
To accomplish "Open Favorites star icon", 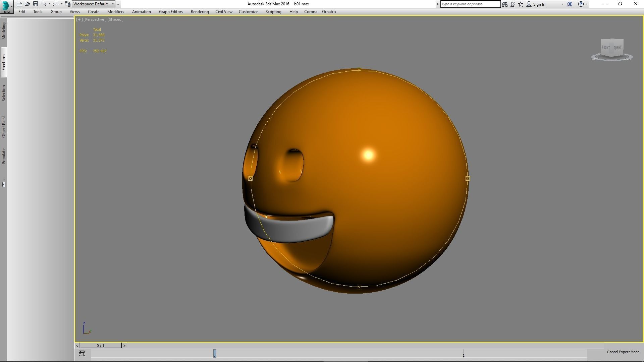I will point(521,4).
